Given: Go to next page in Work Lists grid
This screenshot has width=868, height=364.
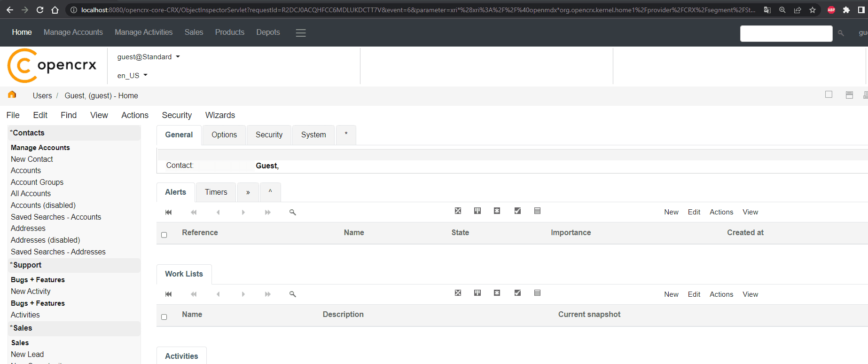Looking at the screenshot, I should coord(243,294).
